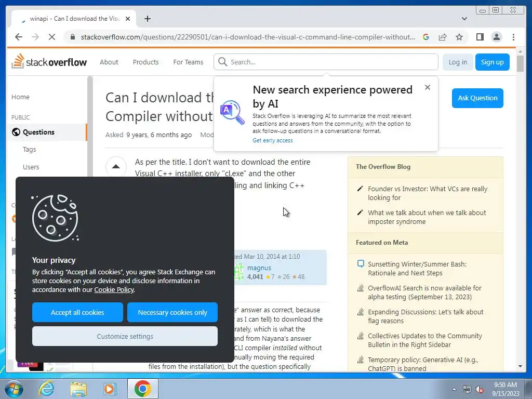Screen dimensions: 532x399
Task: Open Temporary policy Generative AI post
Action: [x=423, y=364]
